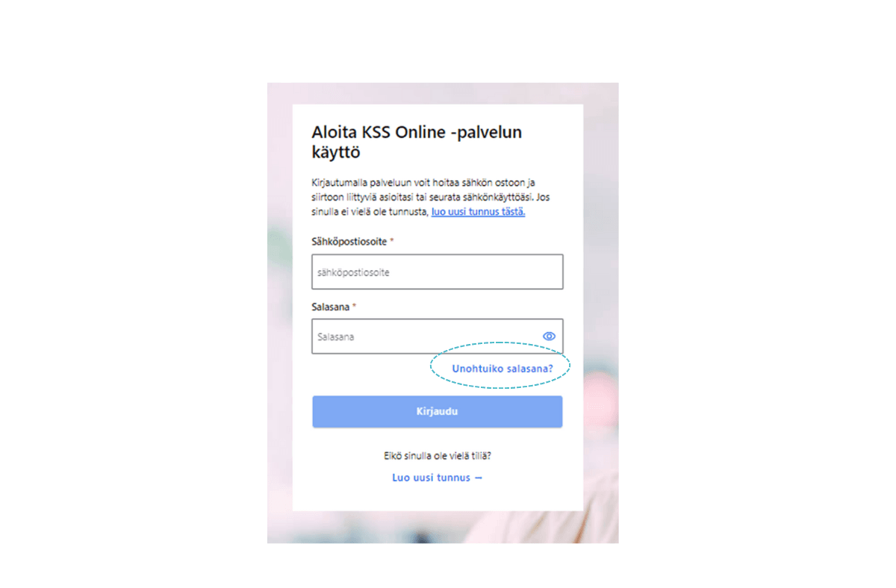Click the Sähköpostiosoite field label
The width and height of the screenshot is (896, 588).
[349, 242]
